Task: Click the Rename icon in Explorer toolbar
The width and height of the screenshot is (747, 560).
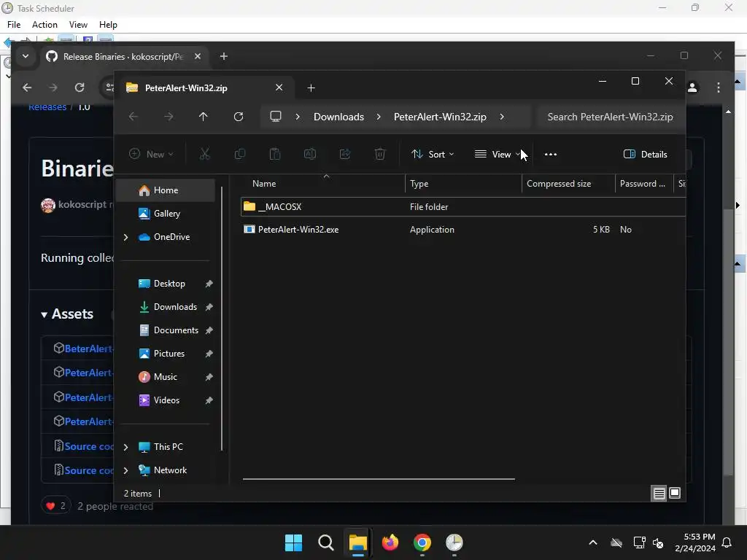Action: 309,154
